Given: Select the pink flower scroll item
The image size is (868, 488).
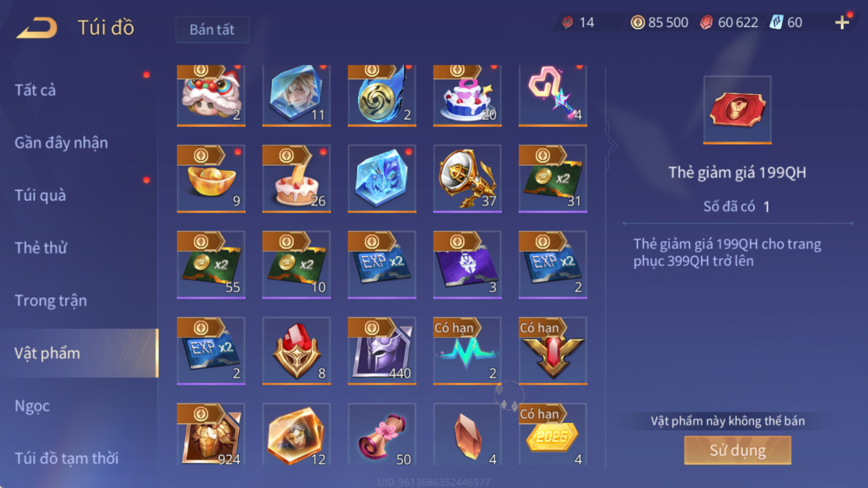Looking at the screenshot, I should tap(382, 435).
